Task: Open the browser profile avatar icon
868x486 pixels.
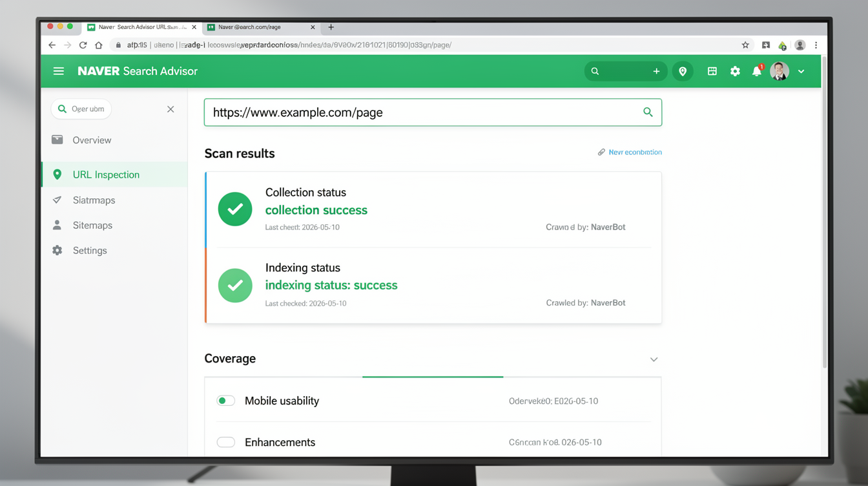Action: tap(800, 45)
